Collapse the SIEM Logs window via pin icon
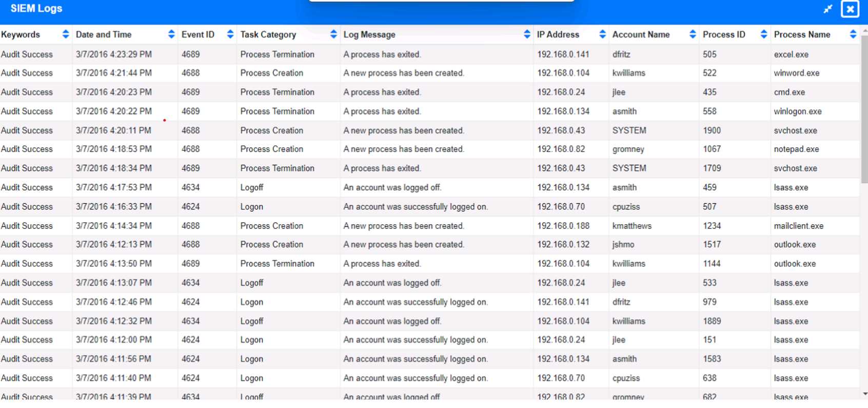Image resolution: width=868 pixels, height=408 pixels. tap(827, 9)
